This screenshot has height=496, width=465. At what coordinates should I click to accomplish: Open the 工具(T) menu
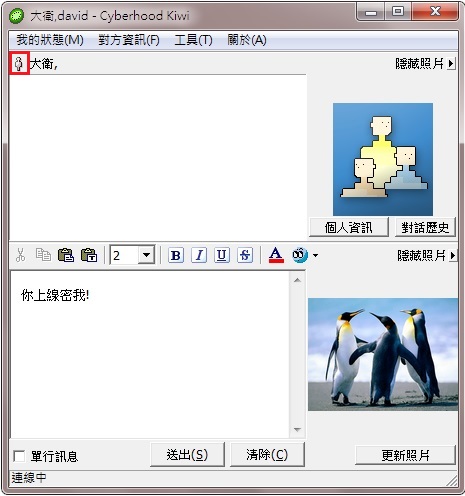click(x=193, y=40)
